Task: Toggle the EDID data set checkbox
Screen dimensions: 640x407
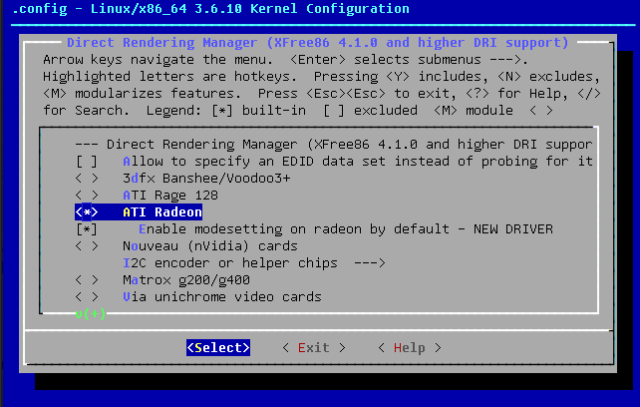Action: [87, 161]
